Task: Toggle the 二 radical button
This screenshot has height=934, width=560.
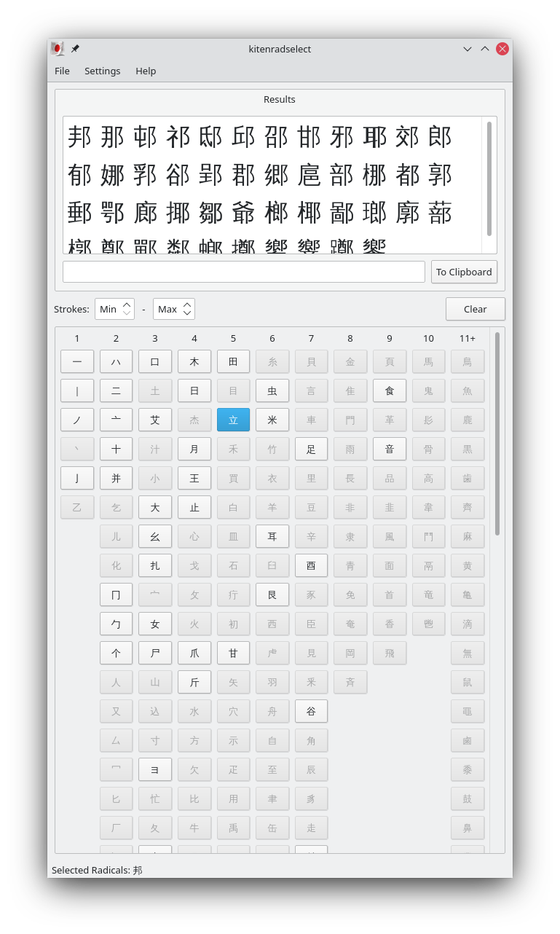Action: [116, 391]
